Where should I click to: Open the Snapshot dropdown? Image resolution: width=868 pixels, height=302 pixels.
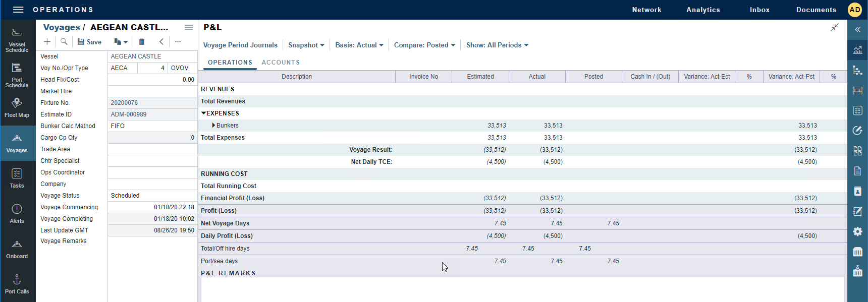pos(306,45)
